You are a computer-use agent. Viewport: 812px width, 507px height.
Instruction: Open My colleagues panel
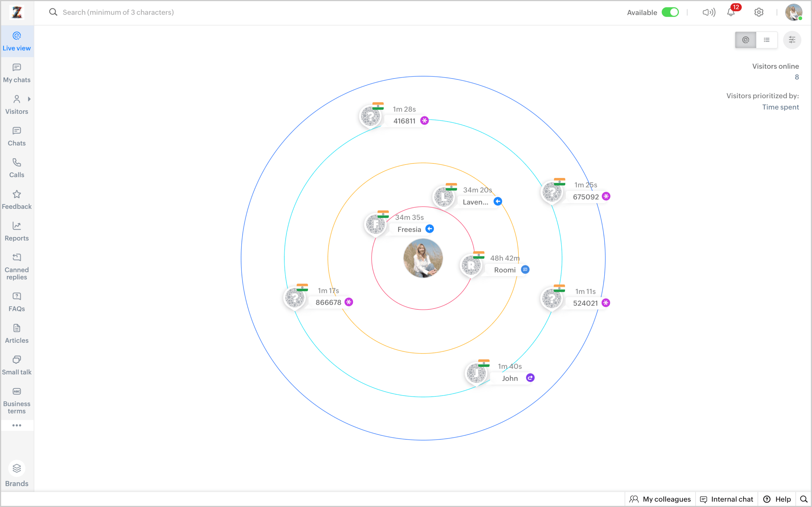[660, 499]
